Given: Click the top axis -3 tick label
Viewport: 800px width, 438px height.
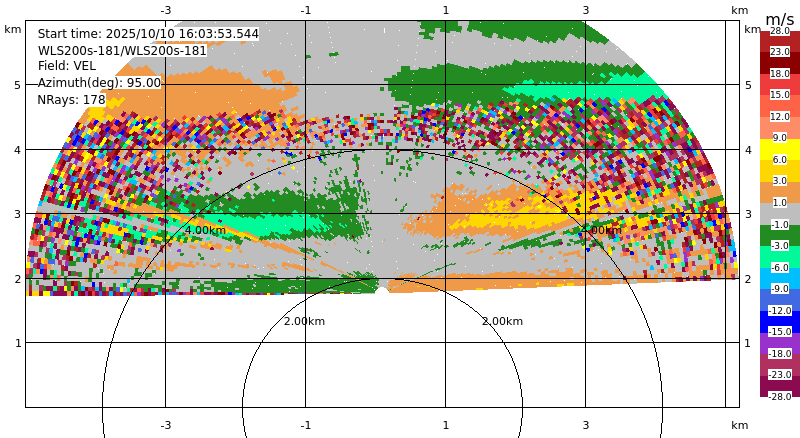Looking at the screenshot, I should [165, 10].
